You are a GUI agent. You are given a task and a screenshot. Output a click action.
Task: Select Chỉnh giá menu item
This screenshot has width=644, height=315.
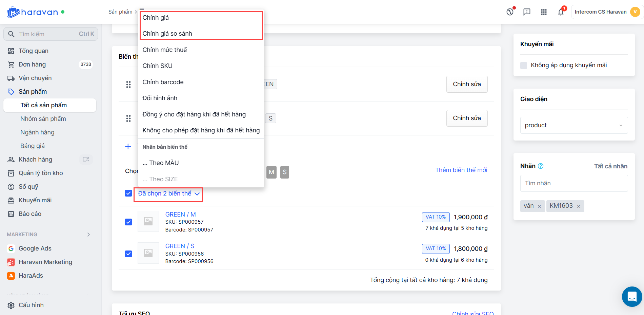pos(201,18)
